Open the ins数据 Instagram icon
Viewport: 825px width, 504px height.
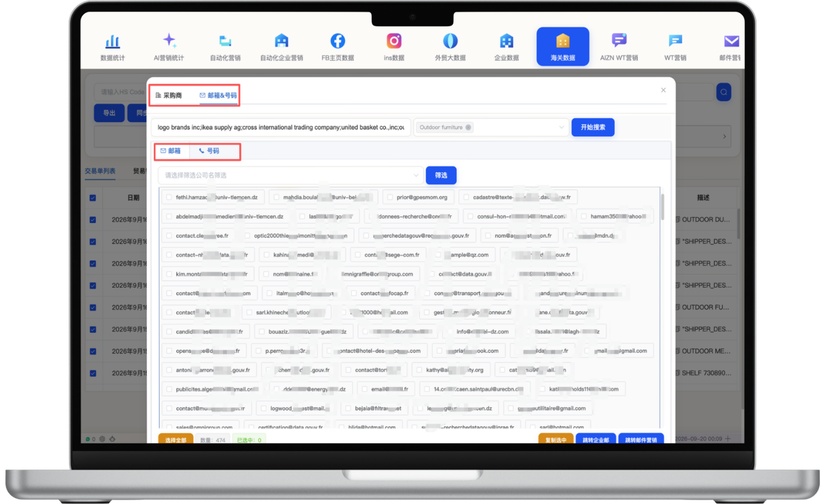pos(394,41)
